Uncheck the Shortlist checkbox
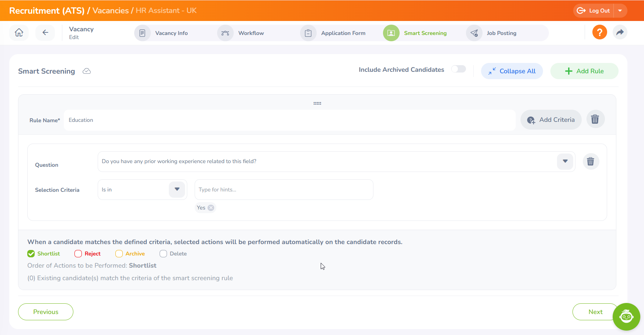The image size is (644, 335). [31, 254]
